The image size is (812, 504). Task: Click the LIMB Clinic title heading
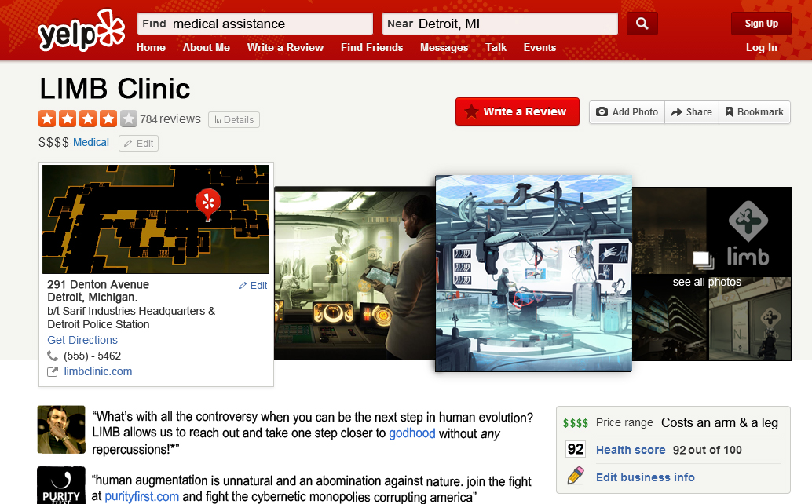pyautogui.click(x=115, y=89)
